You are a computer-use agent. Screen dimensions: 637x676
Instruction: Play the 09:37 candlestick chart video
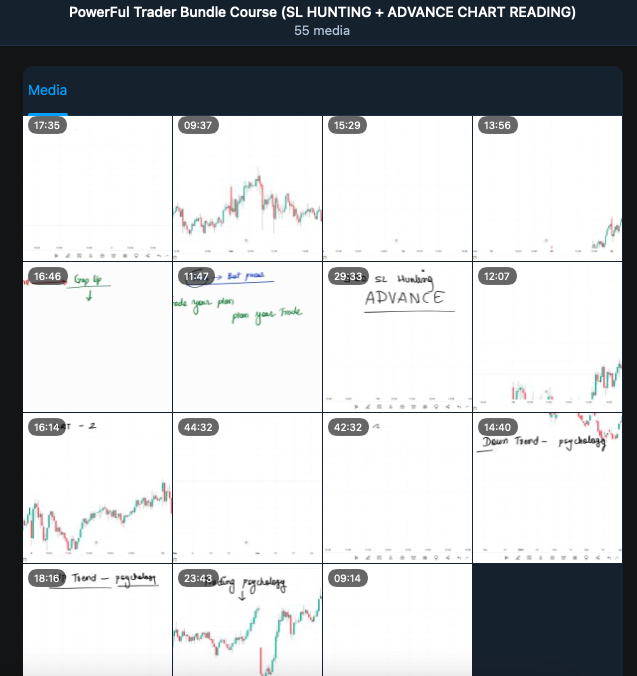point(247,188)
